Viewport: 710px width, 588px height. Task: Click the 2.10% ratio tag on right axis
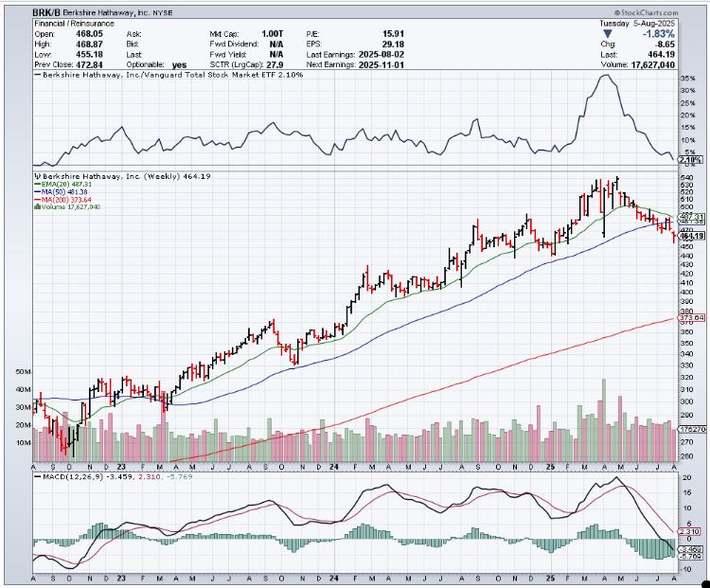click(690, 159)
